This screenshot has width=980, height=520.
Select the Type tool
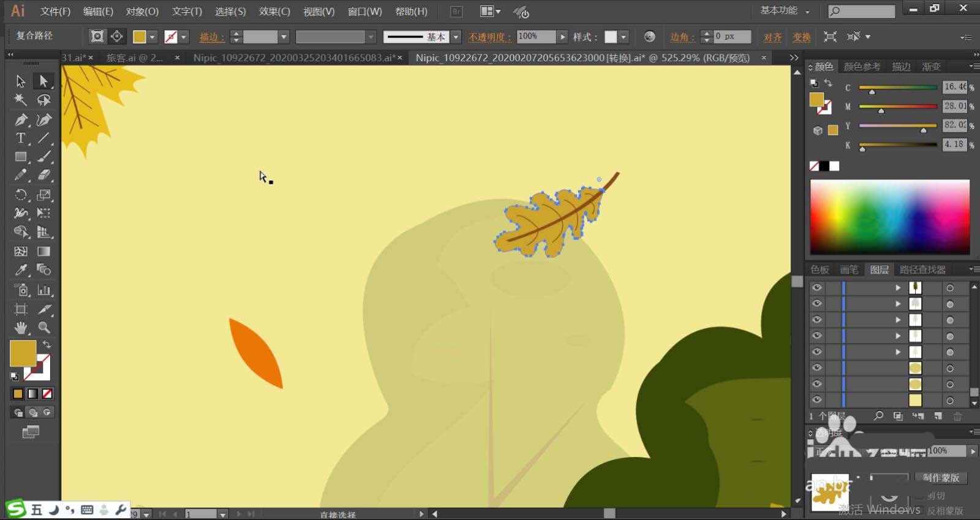point(21,138)
